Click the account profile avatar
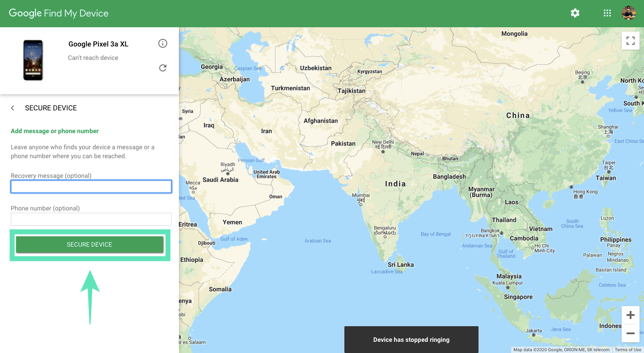Image resolution: width=644 pixels, height=353 pixels. tap(629, 13)
